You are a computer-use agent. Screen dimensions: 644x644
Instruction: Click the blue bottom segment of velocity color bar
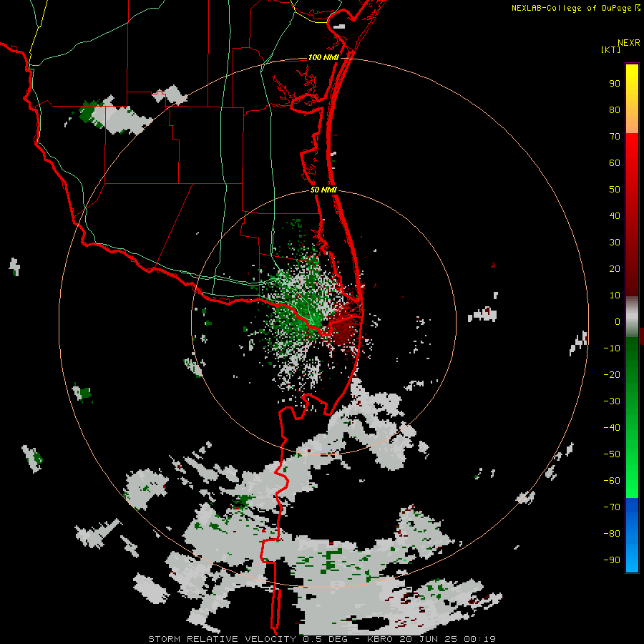pyautogui.click(x=632, y=535)
